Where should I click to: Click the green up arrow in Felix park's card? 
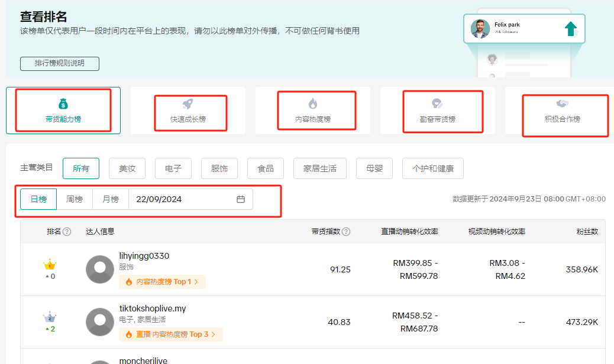pyautogui.click(x=569, y=27)
